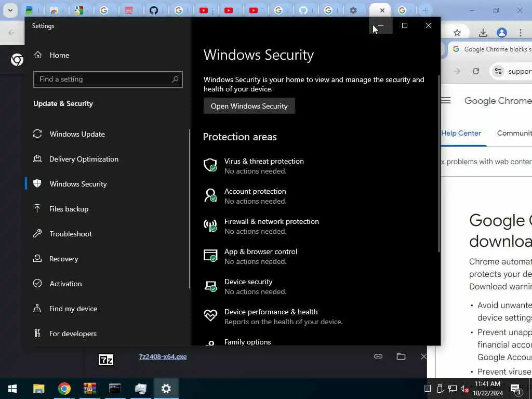532x399 pixels.
Task: Click the Delivery Optimization icon
Action: coord(37,158)
